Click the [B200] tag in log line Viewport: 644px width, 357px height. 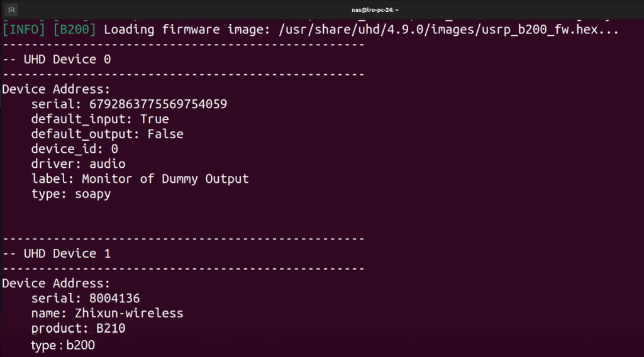point(75,29)
